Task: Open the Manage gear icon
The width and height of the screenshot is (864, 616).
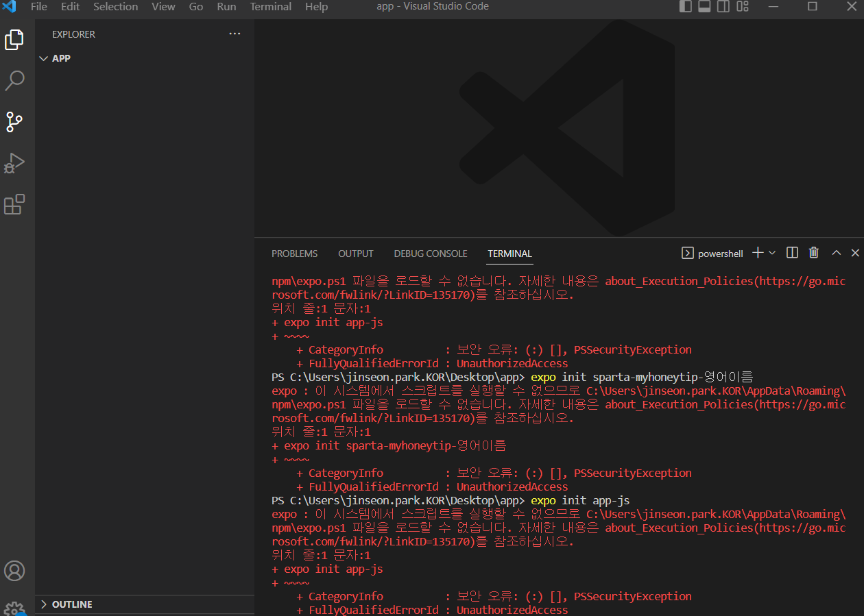Action: pyautogui.click(x=14, y=608)
